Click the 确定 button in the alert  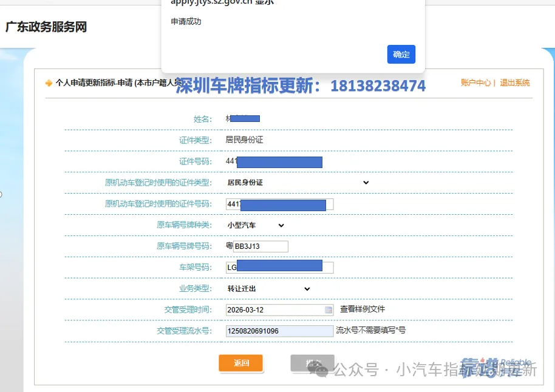tap(401, 55)
